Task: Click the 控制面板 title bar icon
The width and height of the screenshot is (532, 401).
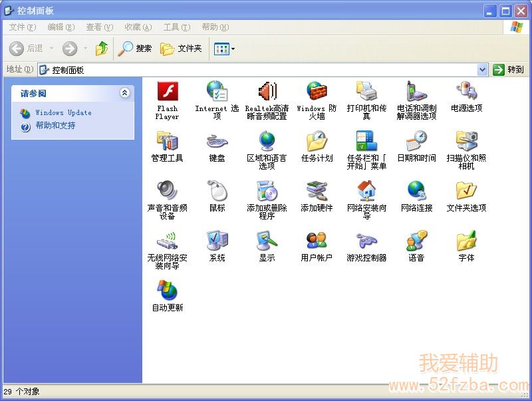Action: (9, 11)
